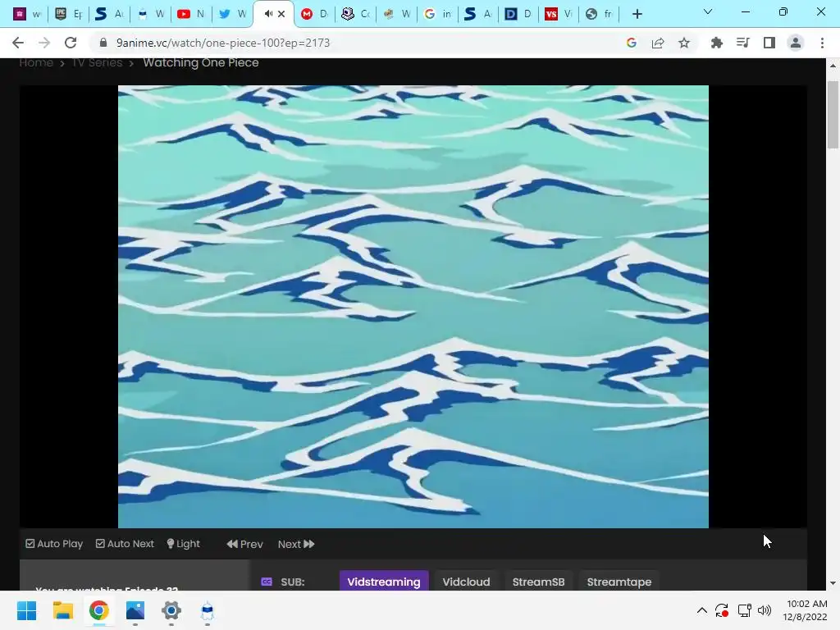Screen dimensions: 840x630
Task: Share this page via share icon
Action: coord(658,43)
